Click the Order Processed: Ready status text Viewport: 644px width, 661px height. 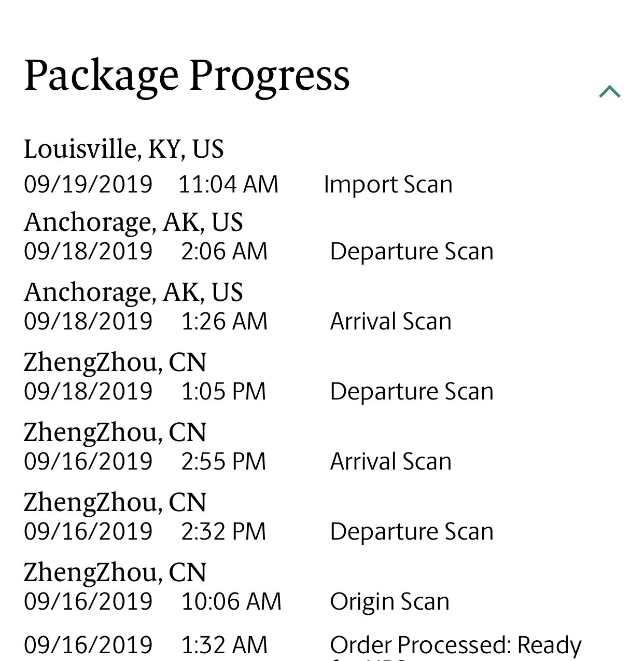[456, 645]
